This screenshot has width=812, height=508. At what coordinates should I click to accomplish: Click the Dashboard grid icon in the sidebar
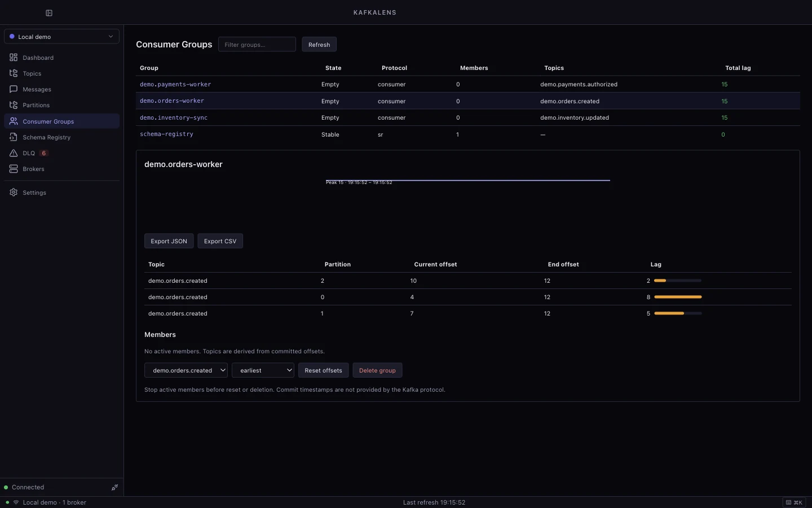point(14,58)
